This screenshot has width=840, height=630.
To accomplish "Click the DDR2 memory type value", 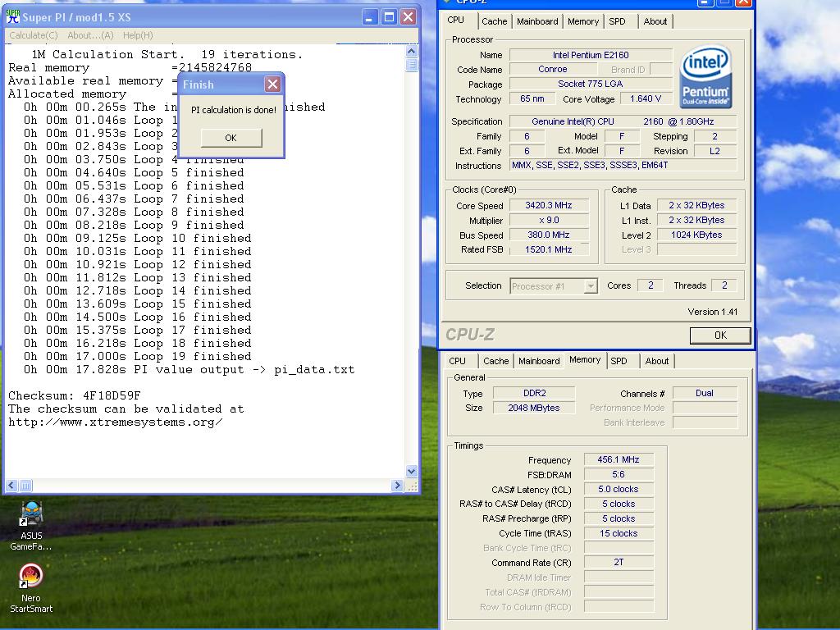I will point(534,393).
